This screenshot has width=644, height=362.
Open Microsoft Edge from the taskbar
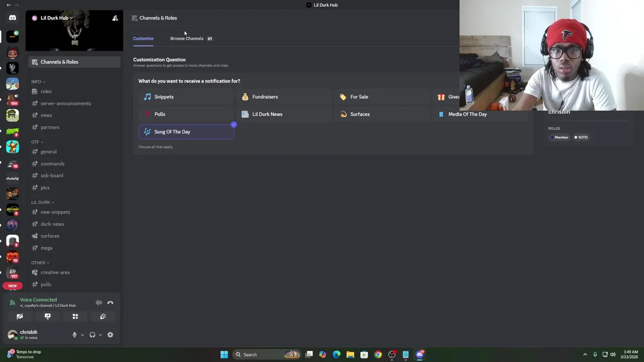point(337,354)
